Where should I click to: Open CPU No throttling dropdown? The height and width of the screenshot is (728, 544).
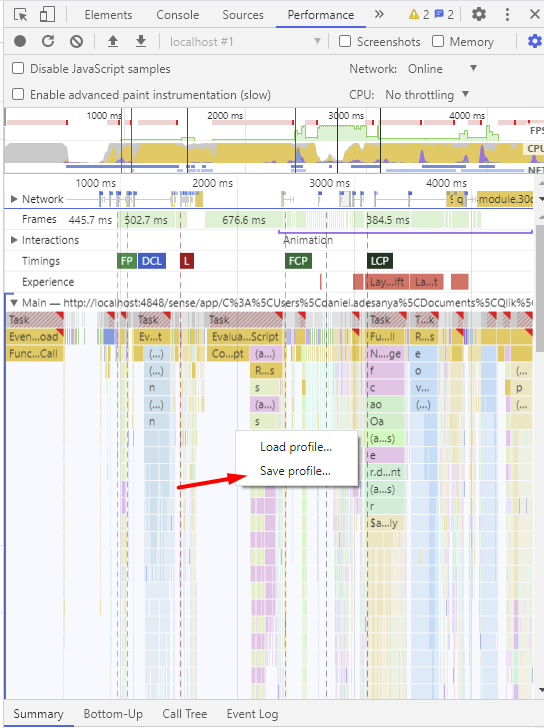[427, 95]
